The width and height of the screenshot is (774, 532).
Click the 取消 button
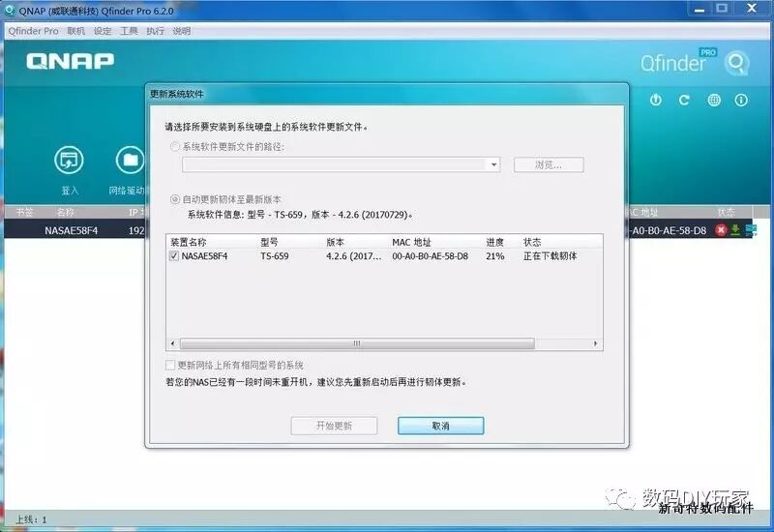point(441,426)
